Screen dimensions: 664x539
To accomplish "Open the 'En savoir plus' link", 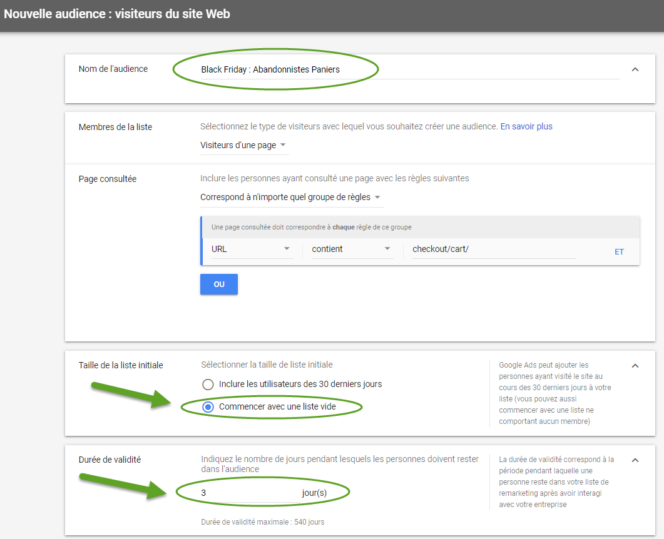I will tap(526, 127).
